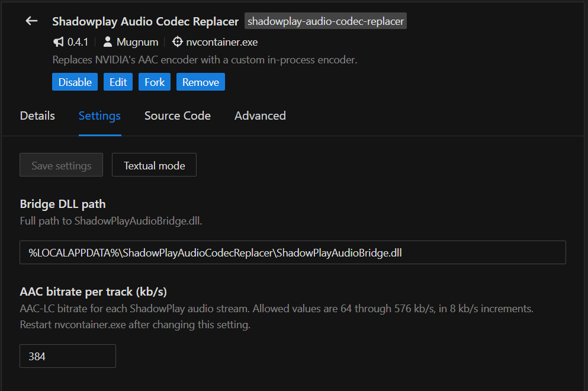588x391 pixels.
Task: Open the Details tab
Action: pyautogui.click(x=37, y=116)
